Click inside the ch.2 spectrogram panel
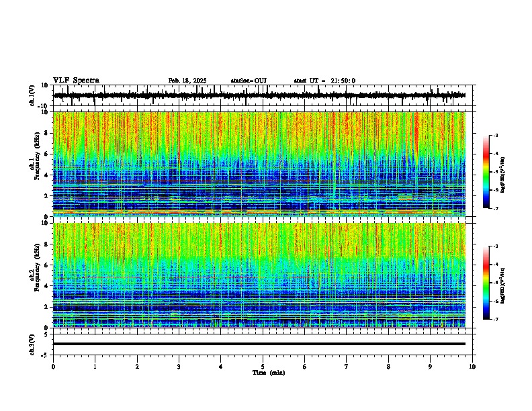This screenshot has width=532, height=411. [x=259, y=275]
